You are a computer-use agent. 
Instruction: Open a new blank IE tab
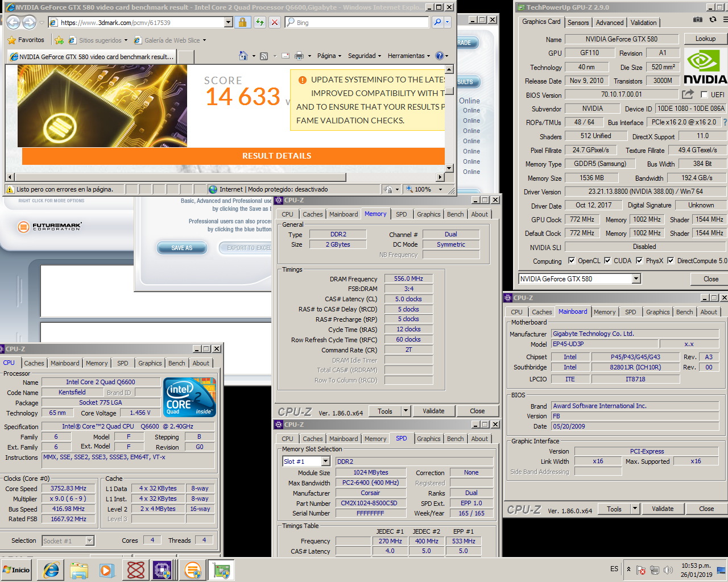tap(186, 56)
